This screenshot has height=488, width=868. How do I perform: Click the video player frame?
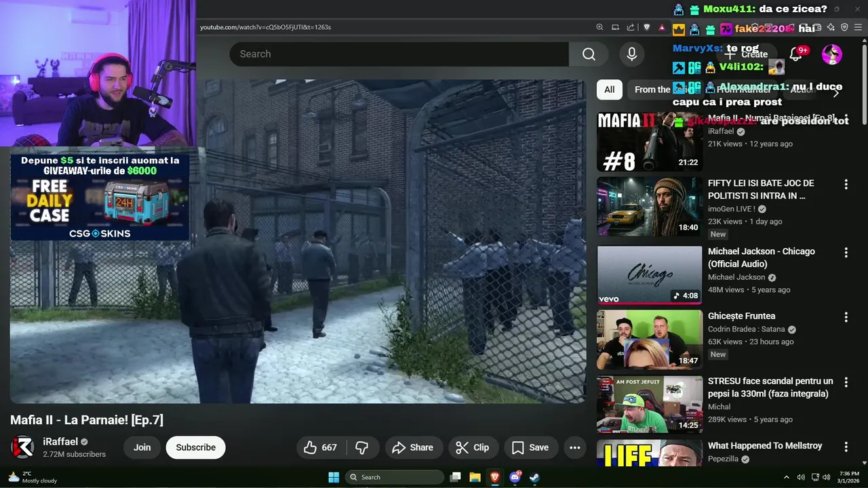[298, 241]
